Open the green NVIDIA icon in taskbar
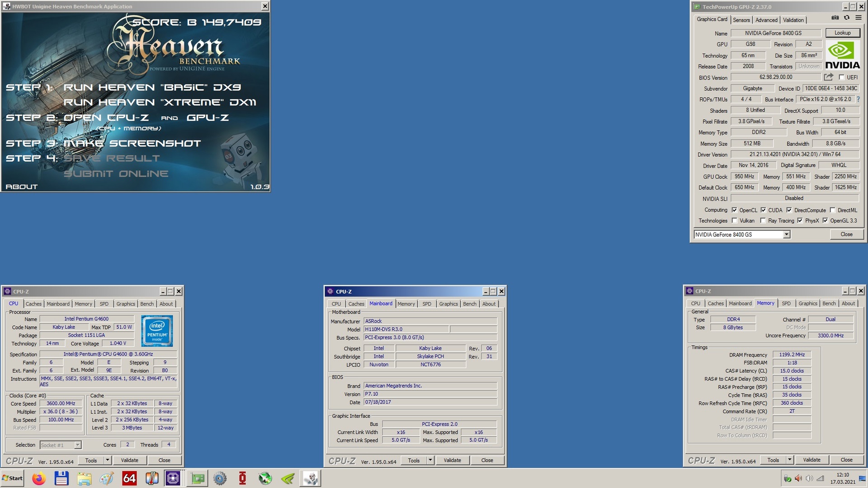Screen dimensions: 868x488 coord(288,478)
